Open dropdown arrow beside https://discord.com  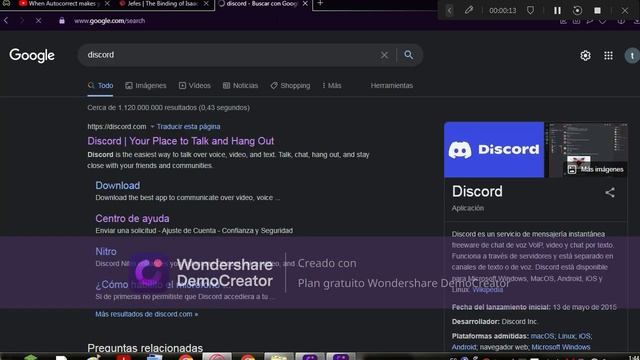(x=152, y=127)
